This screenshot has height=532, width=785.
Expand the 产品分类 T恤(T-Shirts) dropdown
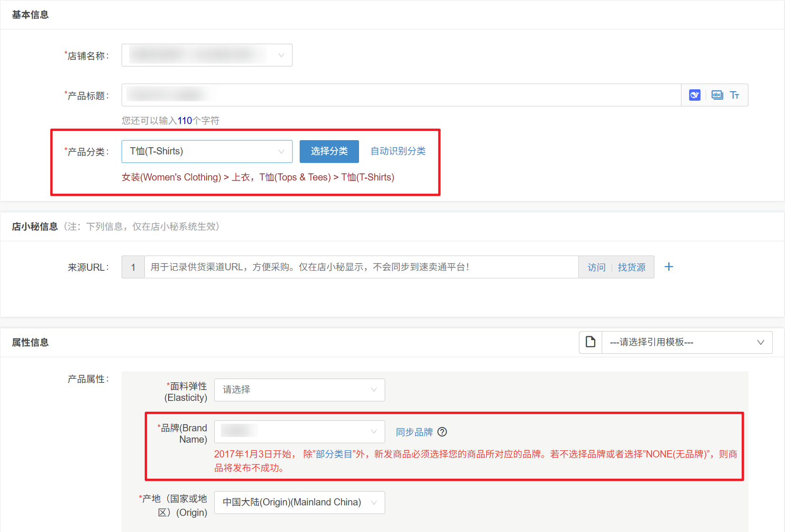coord(207,152)
